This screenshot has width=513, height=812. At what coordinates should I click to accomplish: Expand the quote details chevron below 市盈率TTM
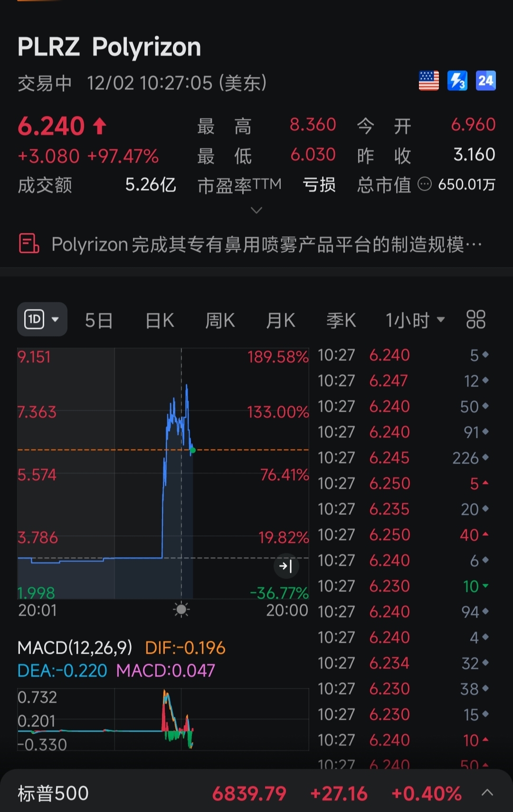point(256,210)
